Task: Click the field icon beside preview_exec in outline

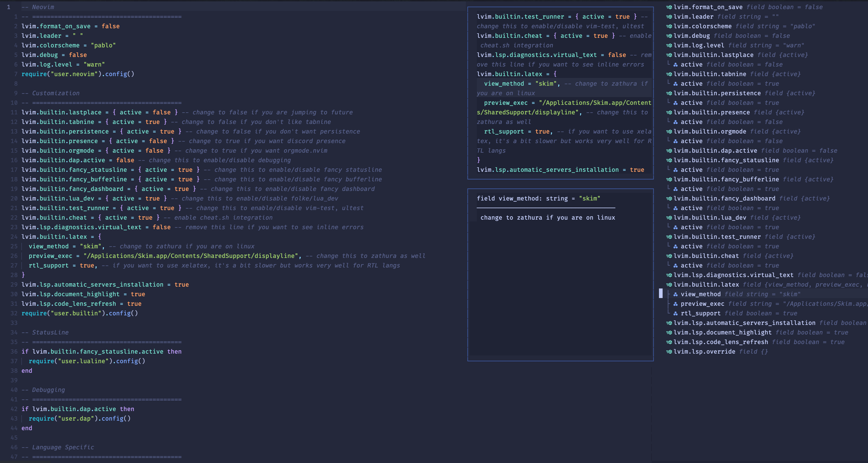Action: [676, 304]
